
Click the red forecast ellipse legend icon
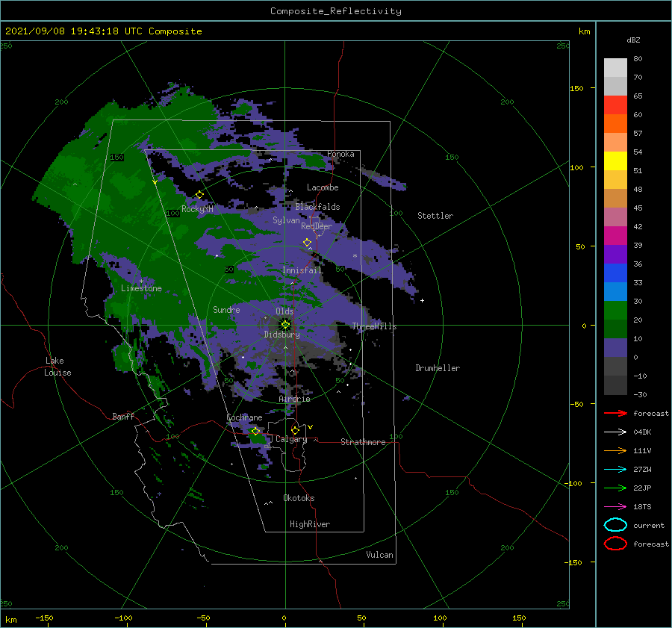point(615,544)
